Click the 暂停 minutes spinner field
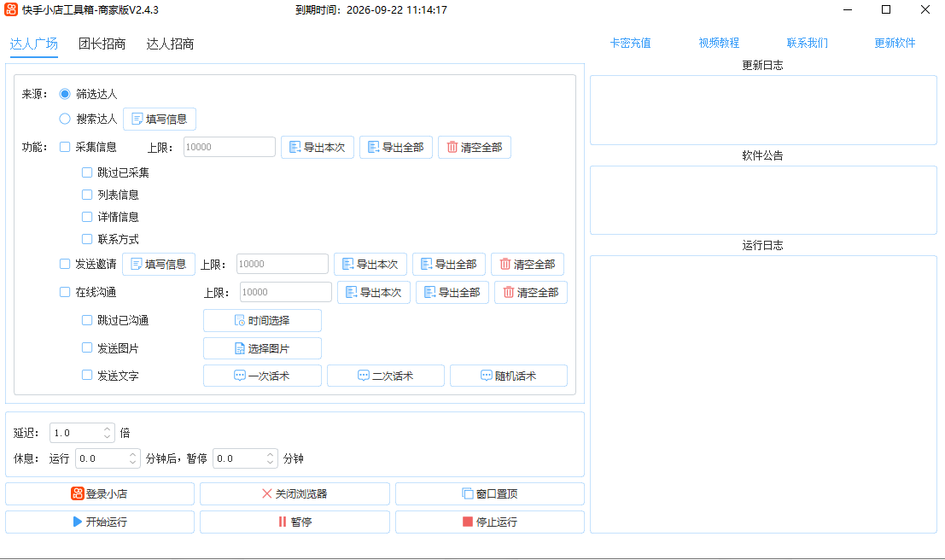The height and width of the screenshot is (560, 945). pyautogui.click(x=245, y=458)
